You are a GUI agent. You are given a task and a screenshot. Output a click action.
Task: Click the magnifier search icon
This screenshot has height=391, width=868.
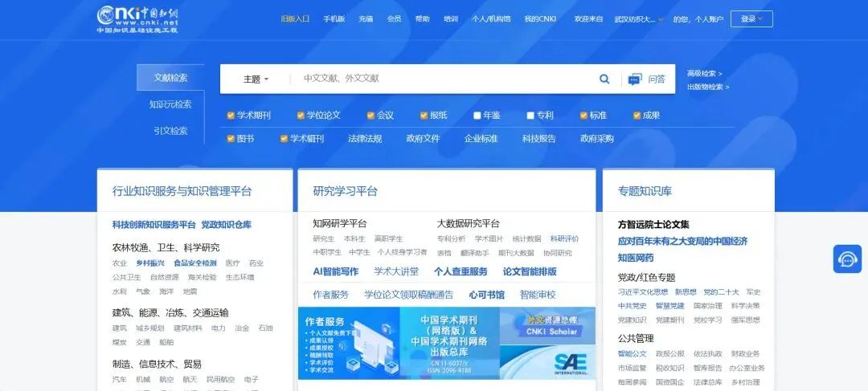(x=604, y=79)
